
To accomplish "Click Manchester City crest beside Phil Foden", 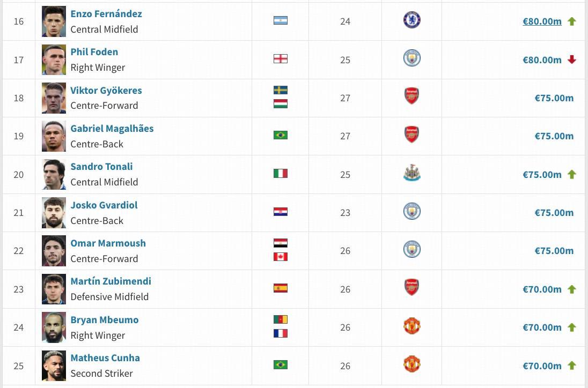I will [411, 58].
